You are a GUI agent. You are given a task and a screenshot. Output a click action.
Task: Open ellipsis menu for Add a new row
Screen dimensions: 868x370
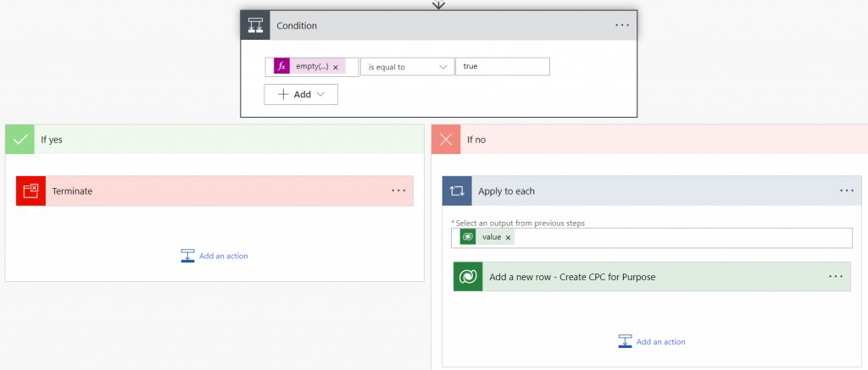tap(836, 276)
